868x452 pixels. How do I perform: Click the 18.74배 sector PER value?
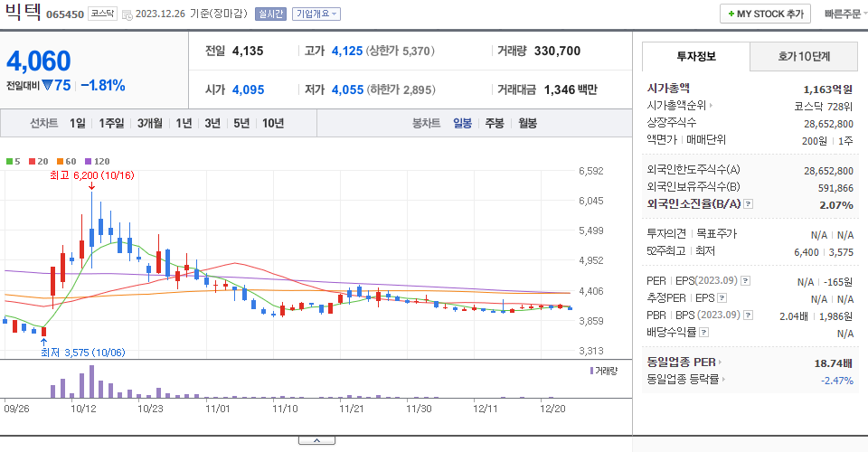(833, 363)
